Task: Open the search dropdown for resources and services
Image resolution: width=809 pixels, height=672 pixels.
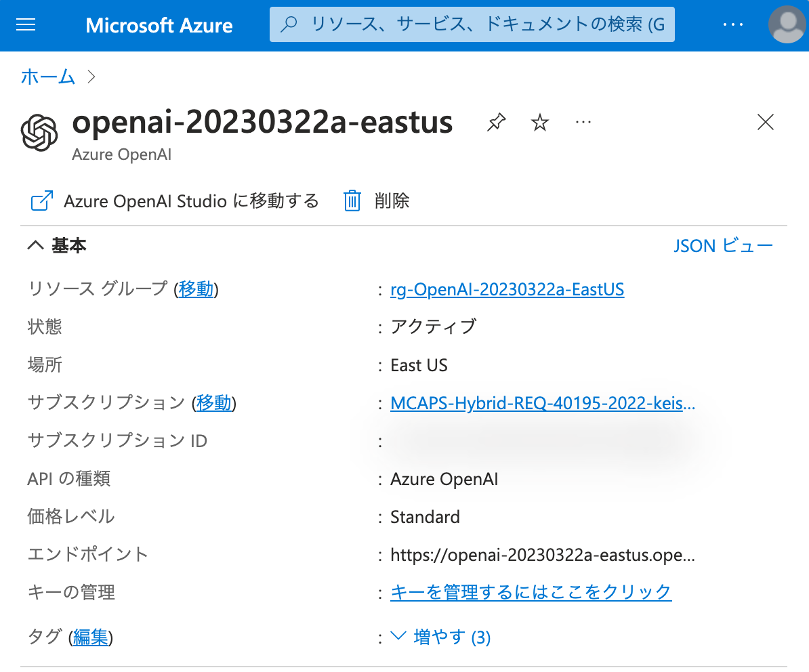Action: click(472, 24)
